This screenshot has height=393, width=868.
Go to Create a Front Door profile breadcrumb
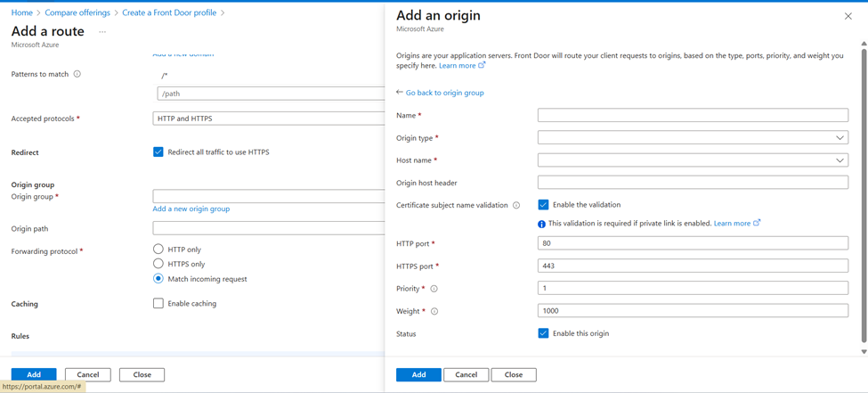pos(169,12)
